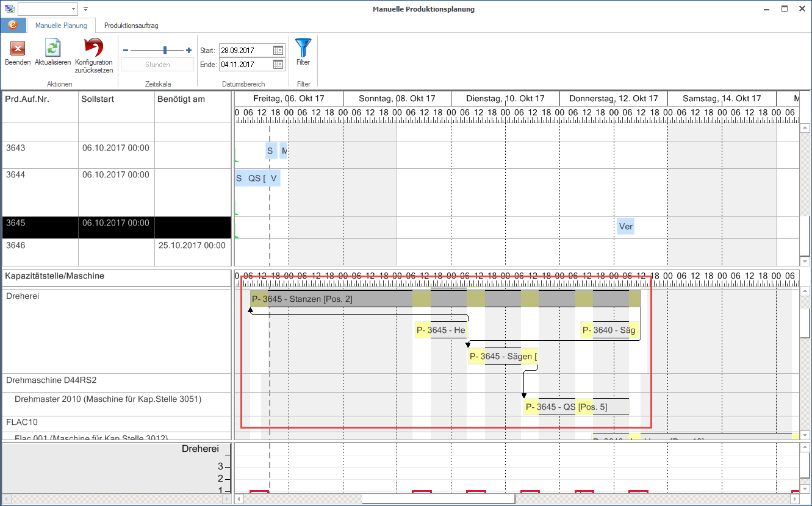Click vertical scrollbar thumb of capacity load chart
The height and width of the screenshot is (506, 812).
[805, 465]
